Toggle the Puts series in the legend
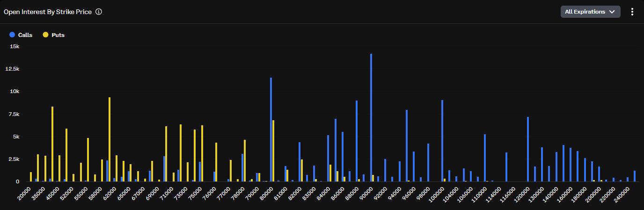The image size is (644, 210). click(x=53, y=35)
